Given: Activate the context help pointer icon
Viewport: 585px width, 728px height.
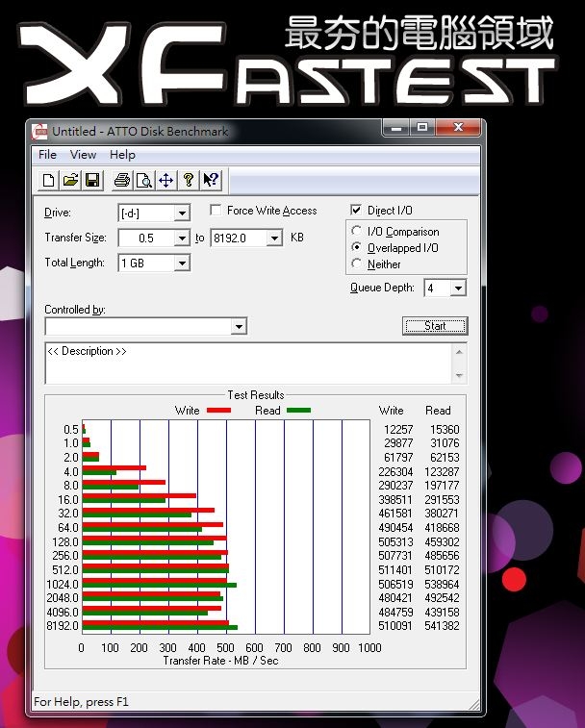Looking at the screenshot, I should click(211, 180).
